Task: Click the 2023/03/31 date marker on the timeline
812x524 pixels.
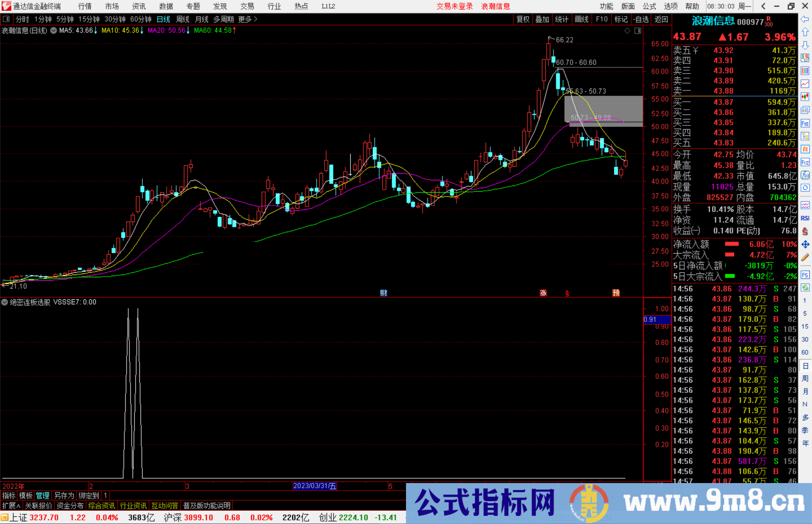Action: coord(315,486)
